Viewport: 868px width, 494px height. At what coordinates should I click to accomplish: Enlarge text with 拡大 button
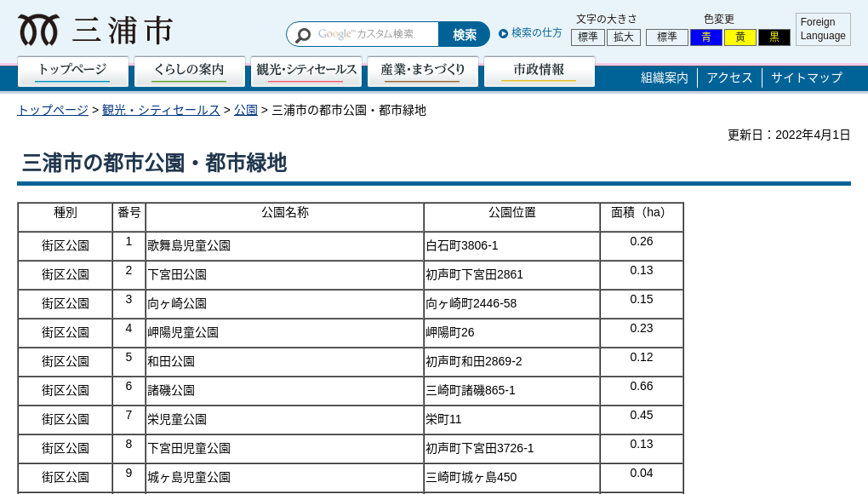624,37
